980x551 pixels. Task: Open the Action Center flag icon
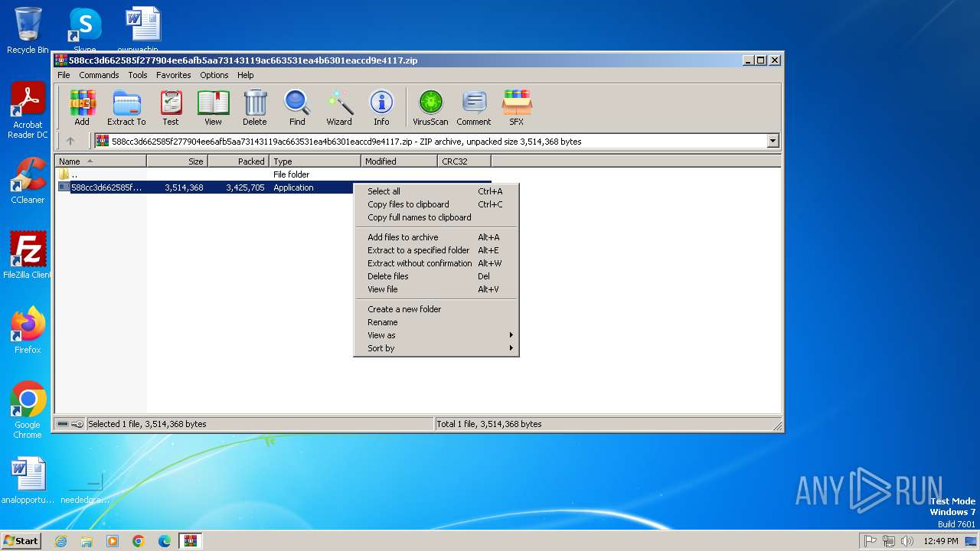tap(871, 541)
